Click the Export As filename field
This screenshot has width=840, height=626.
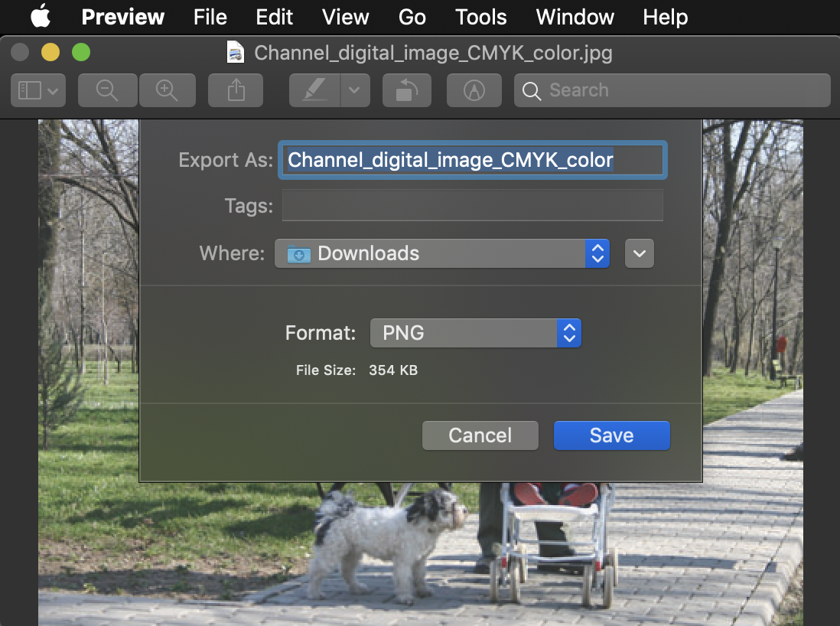pyautogui.click(x=473, y=160)
